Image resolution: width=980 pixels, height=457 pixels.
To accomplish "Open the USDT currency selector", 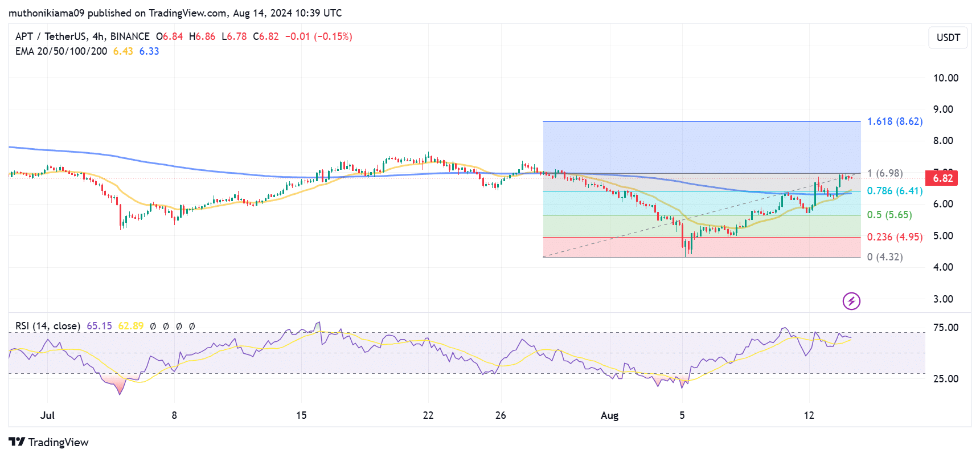I will 948,38.
